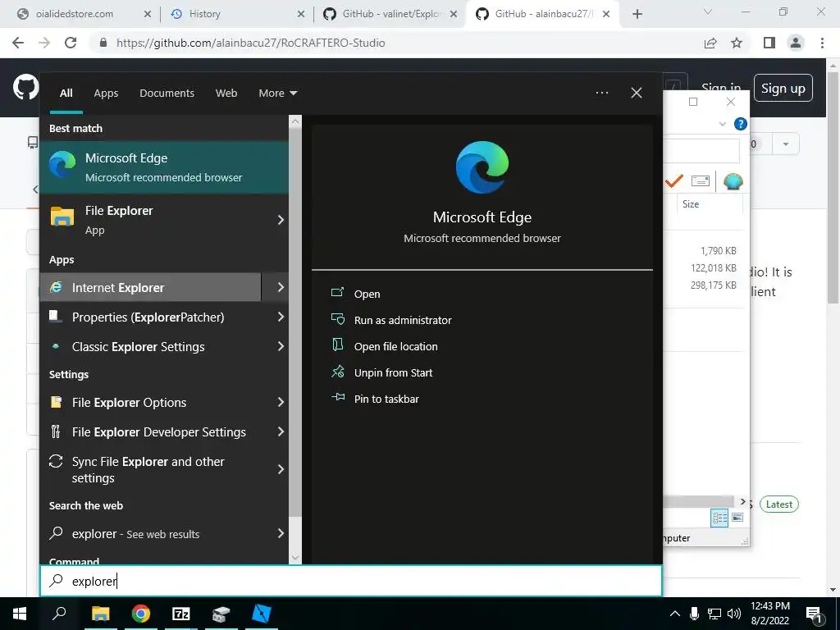
Task: Open Chrome profile avatar
Action: click(796, 43)
